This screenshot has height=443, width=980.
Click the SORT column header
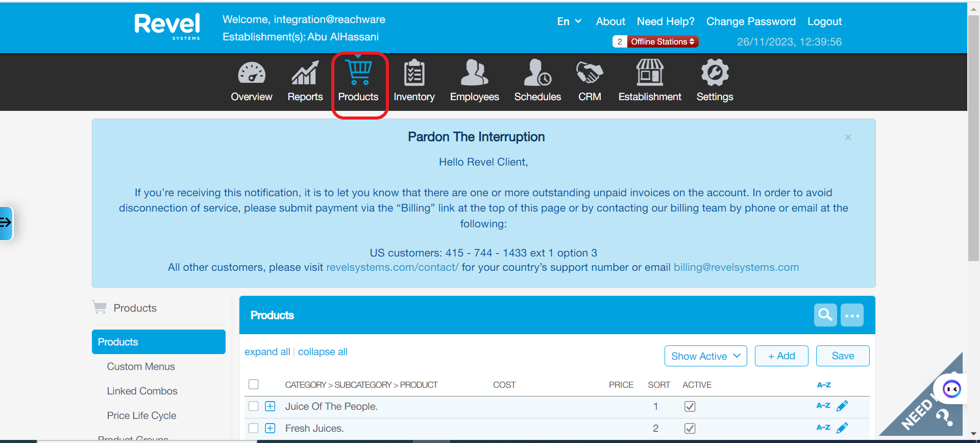[x=659, y=385]
